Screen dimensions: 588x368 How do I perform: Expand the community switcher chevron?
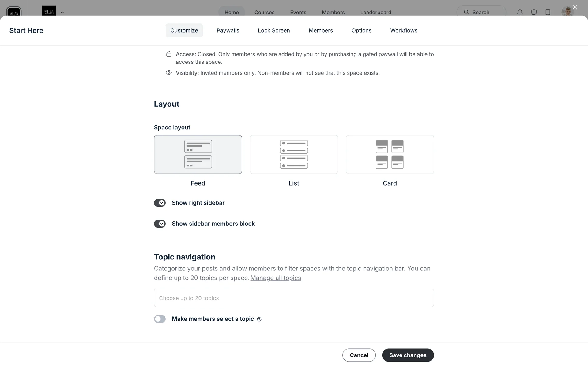(62, 13)
